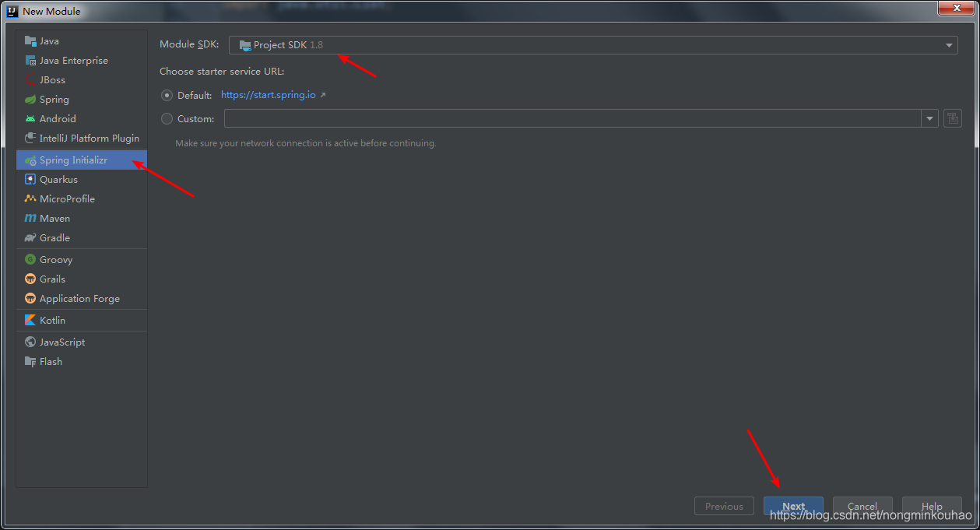Select the MicroProfile text label
Image resolution: width=980 pixels, height=530 pixels.
point(67,199)
